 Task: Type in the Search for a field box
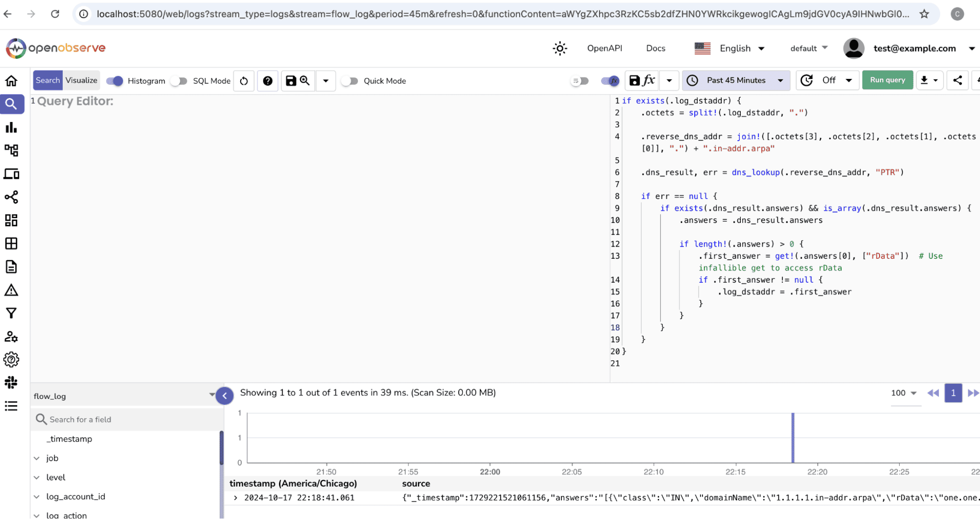click(x=98, y=419)
